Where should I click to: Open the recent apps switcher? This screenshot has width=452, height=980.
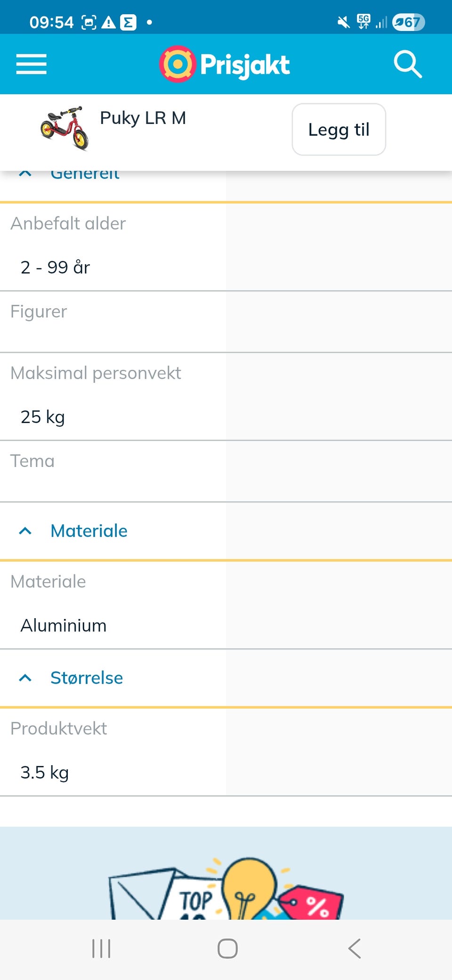(x=101, y=948)
